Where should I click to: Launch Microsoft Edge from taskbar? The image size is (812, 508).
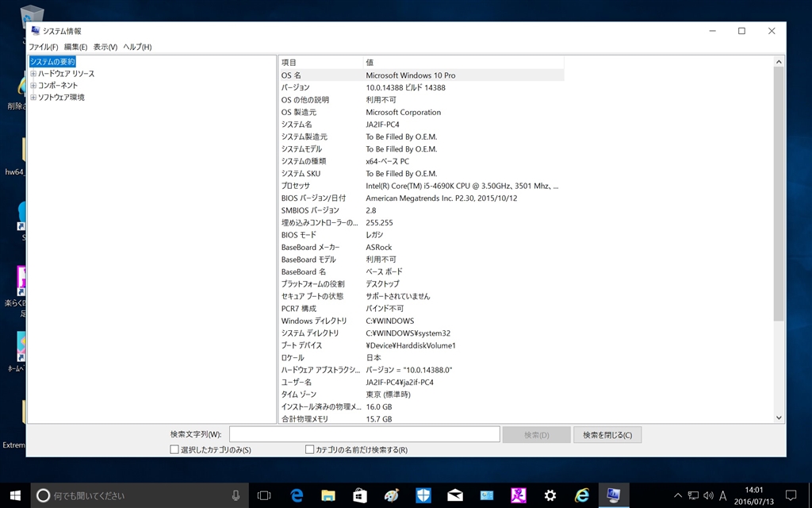(x=297, y=495)
